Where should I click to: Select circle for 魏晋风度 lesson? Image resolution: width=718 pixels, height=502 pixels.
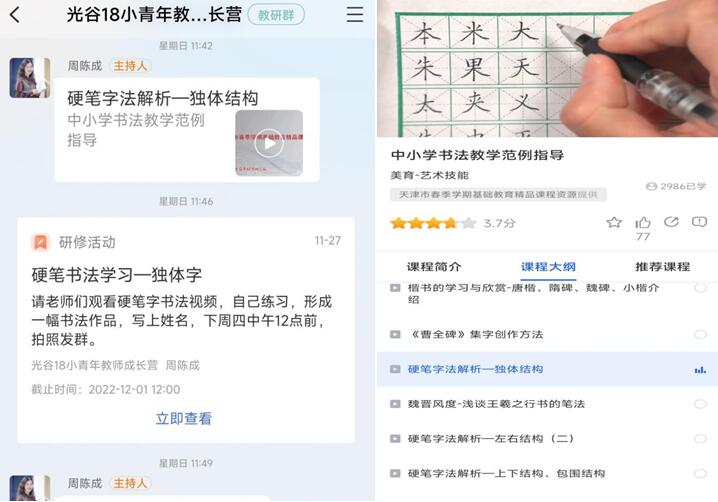click(700, 404)
